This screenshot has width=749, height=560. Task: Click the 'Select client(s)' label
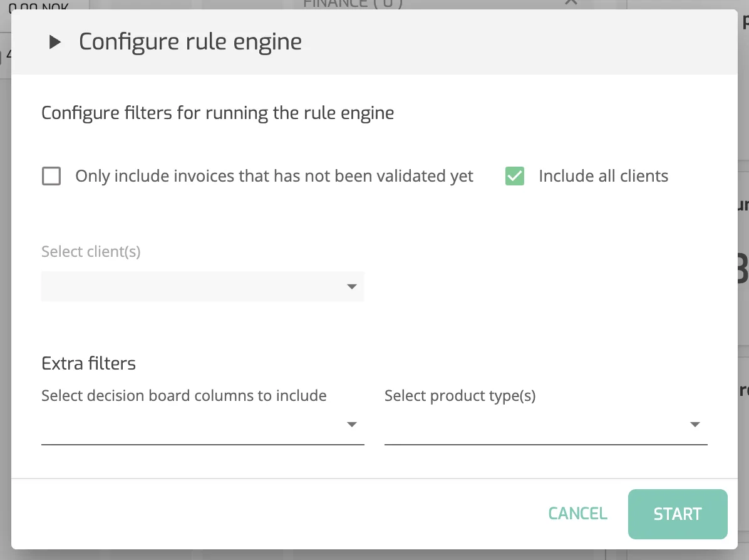click(x=91, y=251)
